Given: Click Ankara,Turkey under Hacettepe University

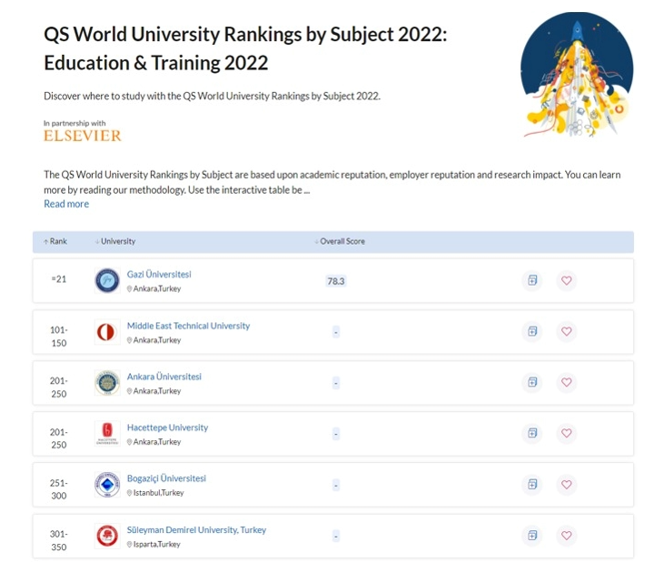Looking at the screenshot, I should click(154, 442).
